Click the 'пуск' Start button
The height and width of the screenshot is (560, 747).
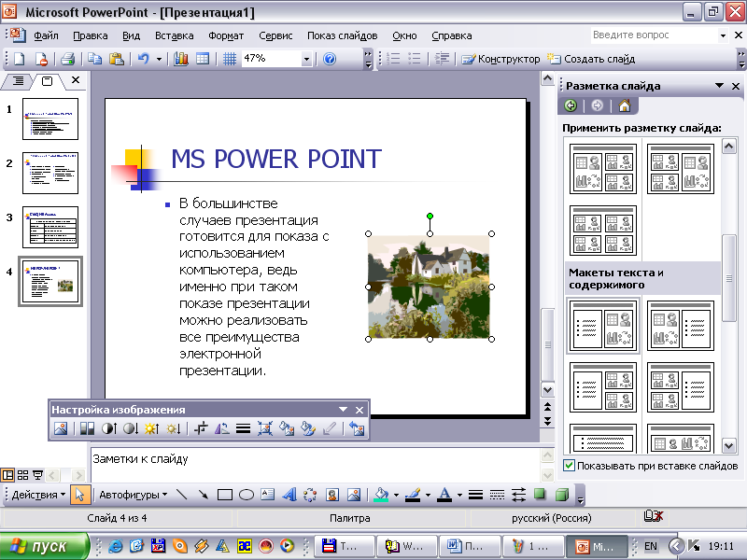(x=44, y=546)
